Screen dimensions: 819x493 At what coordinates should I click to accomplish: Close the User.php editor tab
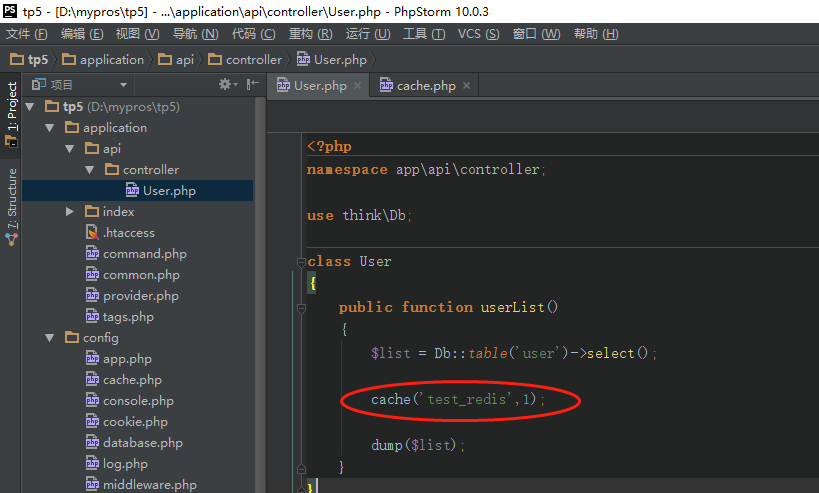[x=357, y=86]
